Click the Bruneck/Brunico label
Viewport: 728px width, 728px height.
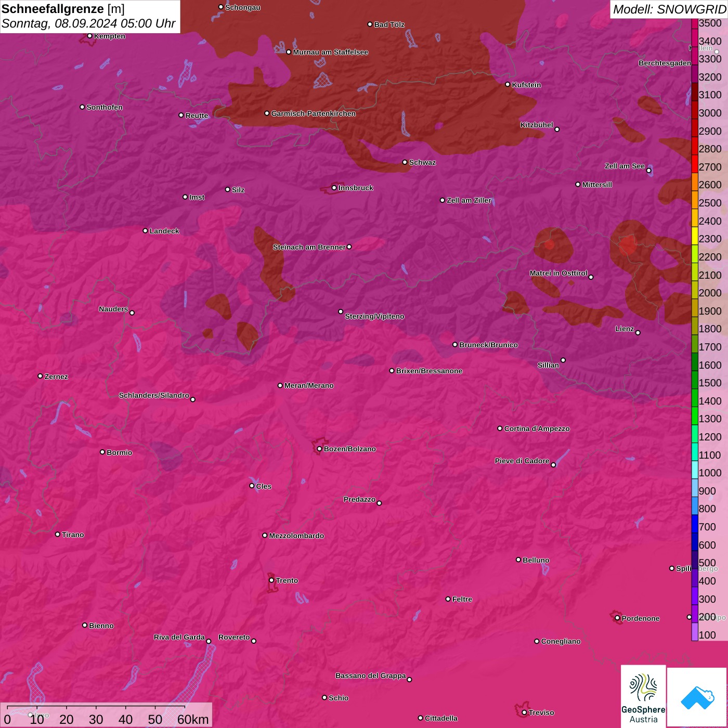click(x=488, y=345)
